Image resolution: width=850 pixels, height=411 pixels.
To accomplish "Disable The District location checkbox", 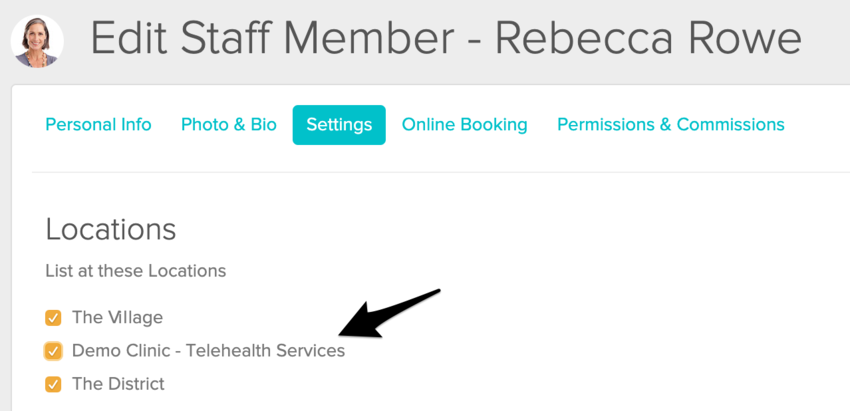I will 53,384.
